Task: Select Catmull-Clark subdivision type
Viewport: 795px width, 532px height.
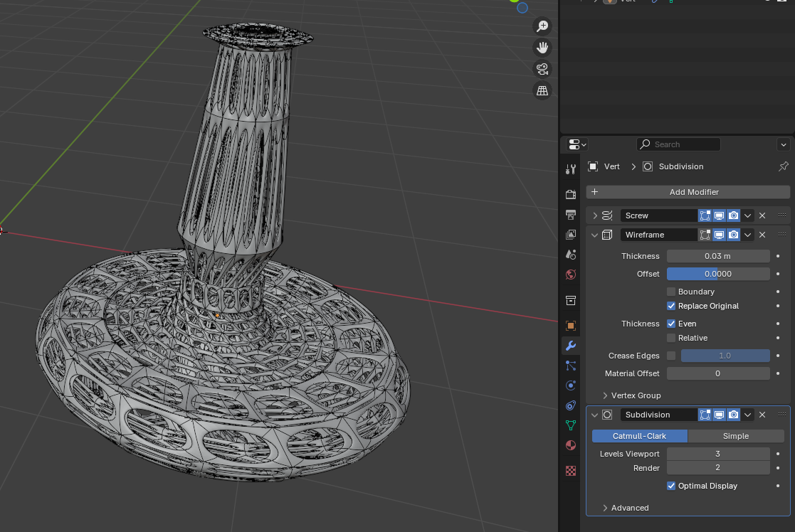Action: pos(639,436)
